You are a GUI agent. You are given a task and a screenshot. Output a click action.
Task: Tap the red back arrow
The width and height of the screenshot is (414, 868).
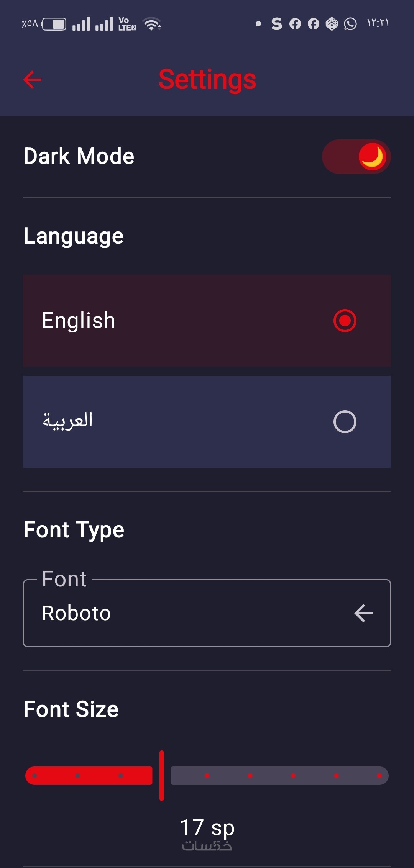click(33, 80)
